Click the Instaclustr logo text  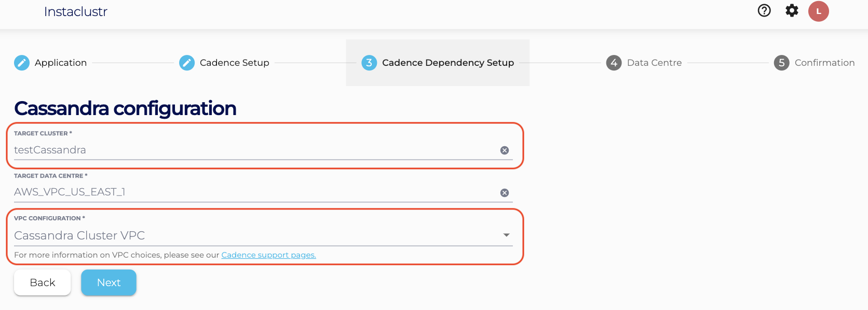76,12
